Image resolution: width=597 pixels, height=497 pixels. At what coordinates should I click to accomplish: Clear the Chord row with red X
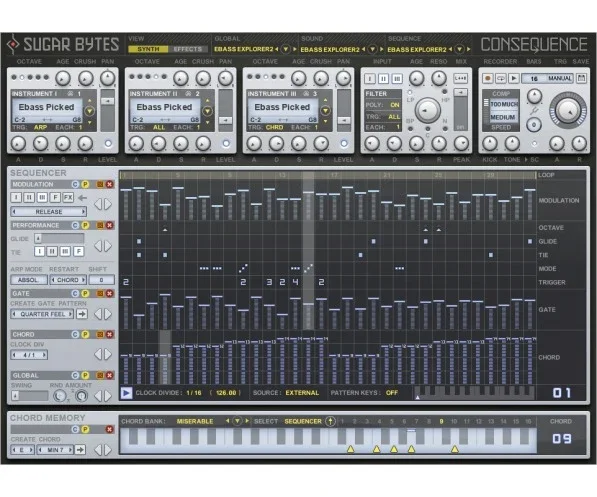click(110, 334)
